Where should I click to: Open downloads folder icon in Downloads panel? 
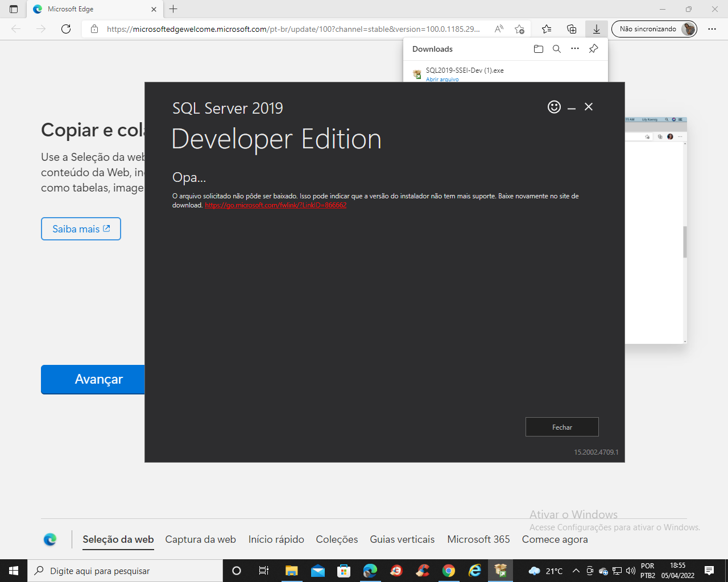click(539, 49)
